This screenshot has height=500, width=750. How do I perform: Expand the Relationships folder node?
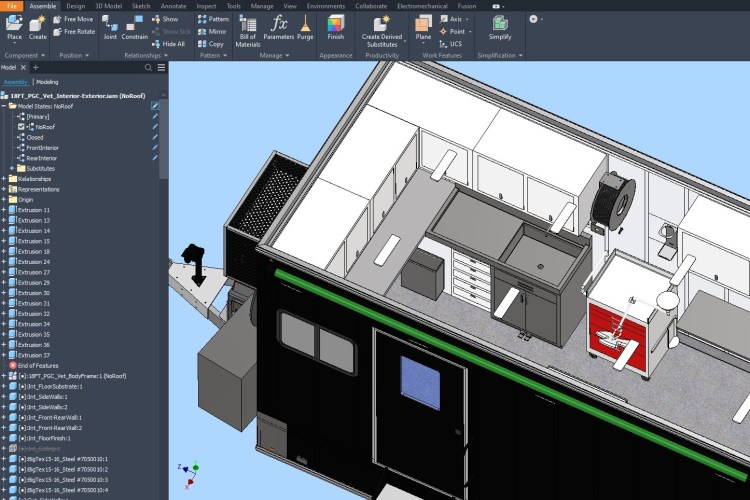pyautogui.click(x=5, y=179)
